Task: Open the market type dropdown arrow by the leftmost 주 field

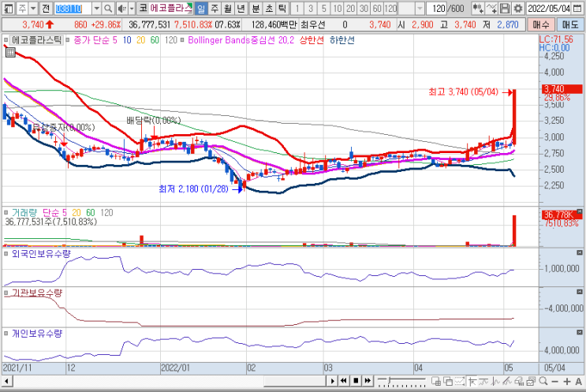Action: coord(33,8)
